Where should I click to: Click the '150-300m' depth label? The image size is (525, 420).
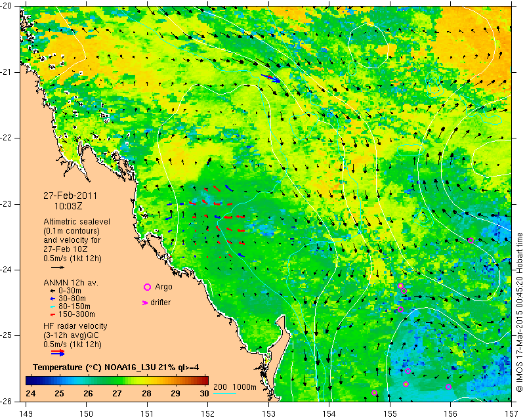(77, 314)
